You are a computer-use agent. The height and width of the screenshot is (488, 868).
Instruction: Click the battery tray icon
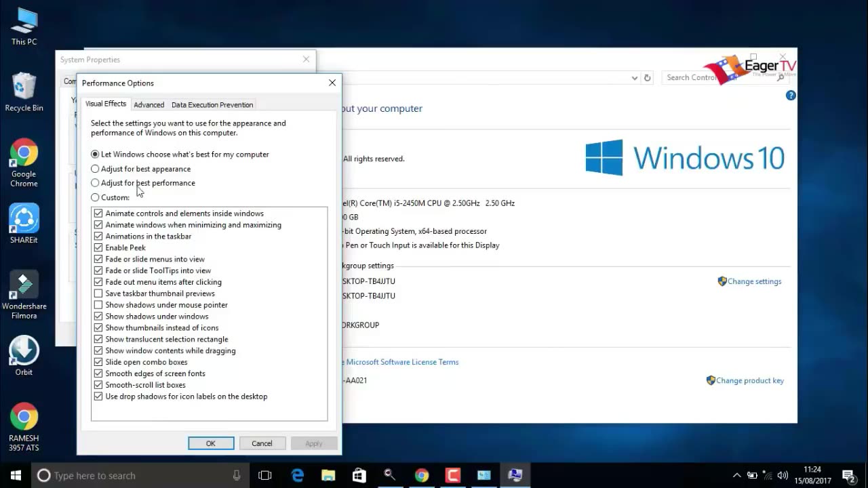click(752, 475)
